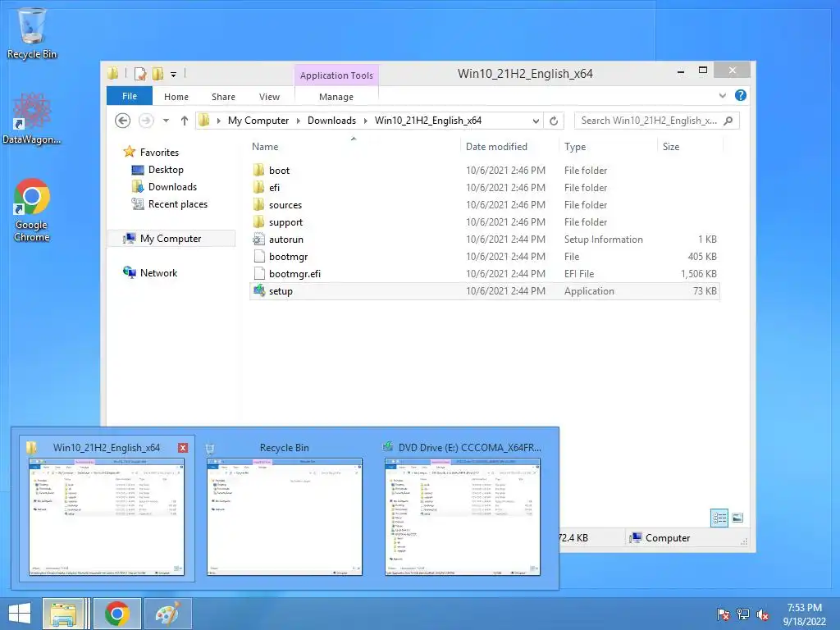The image size is (840, 630).
Task: Go back with the Back arrow
Action: tap(123, 121)
